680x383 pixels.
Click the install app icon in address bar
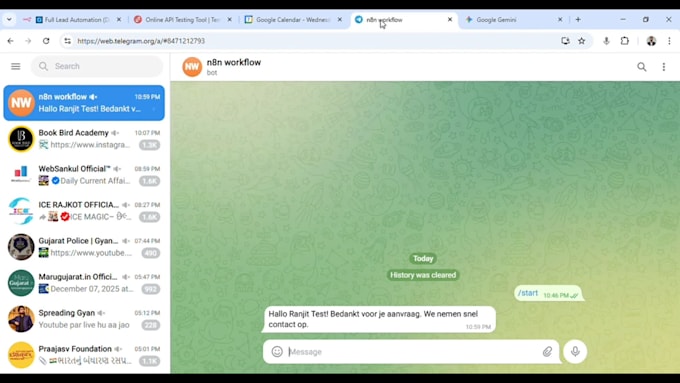pyautogui.click(x=565, y=41)
